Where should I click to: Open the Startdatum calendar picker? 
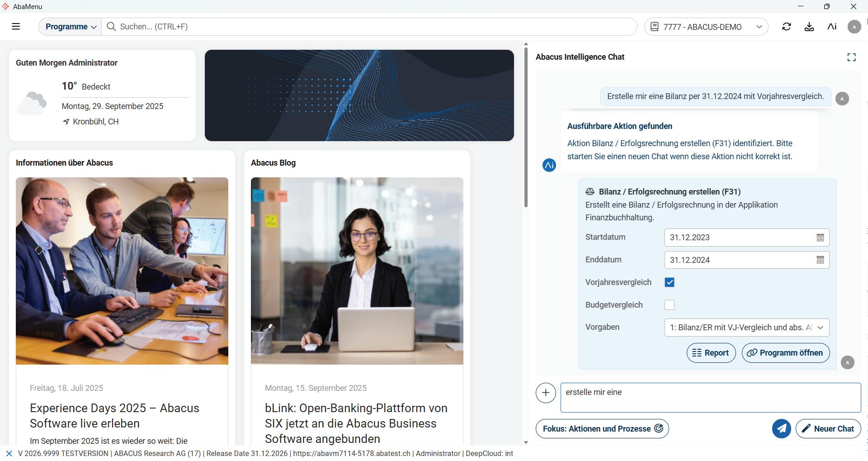tap(820, 238)
